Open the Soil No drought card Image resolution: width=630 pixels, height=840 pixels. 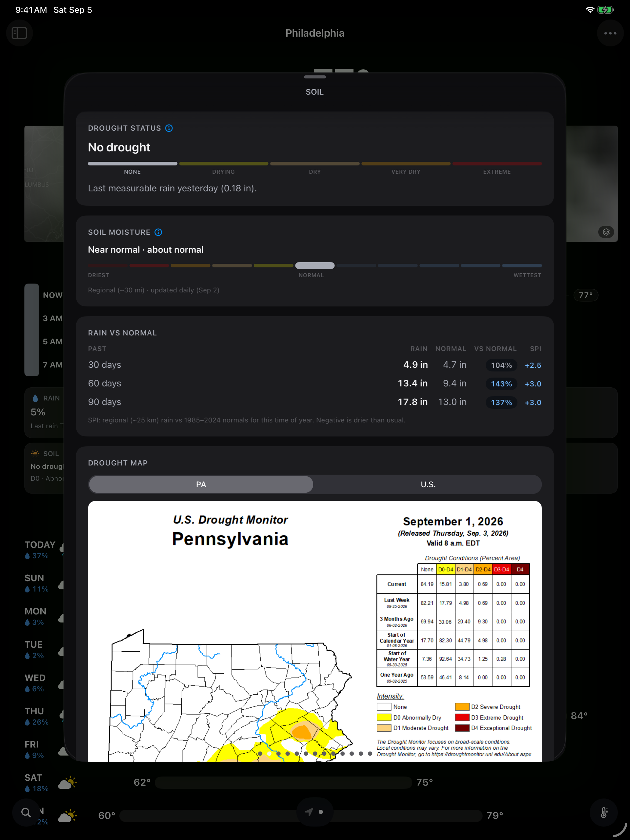pyautogui.click(x=44, y=468)
